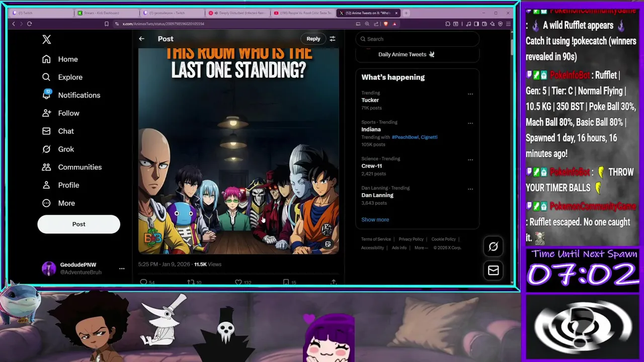Open the Daily Anime Tweets entry
644x362 pixels.
pyautogui.click(x=406, y=54)
